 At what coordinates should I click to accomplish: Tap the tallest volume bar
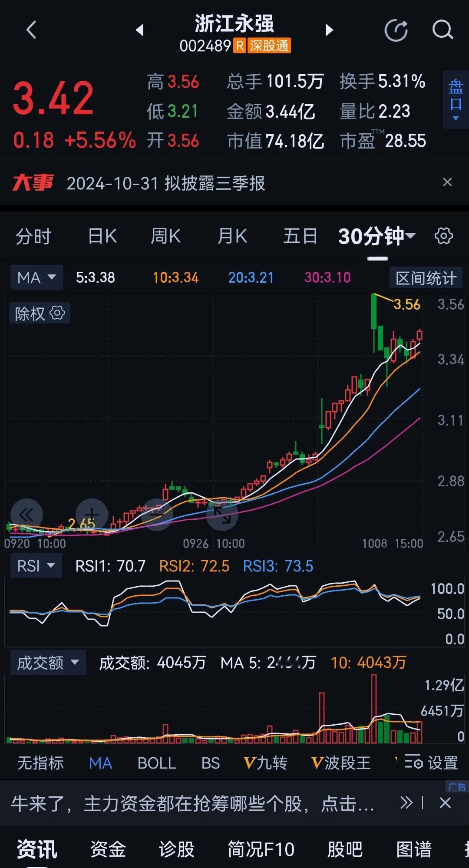pos(373,709)
